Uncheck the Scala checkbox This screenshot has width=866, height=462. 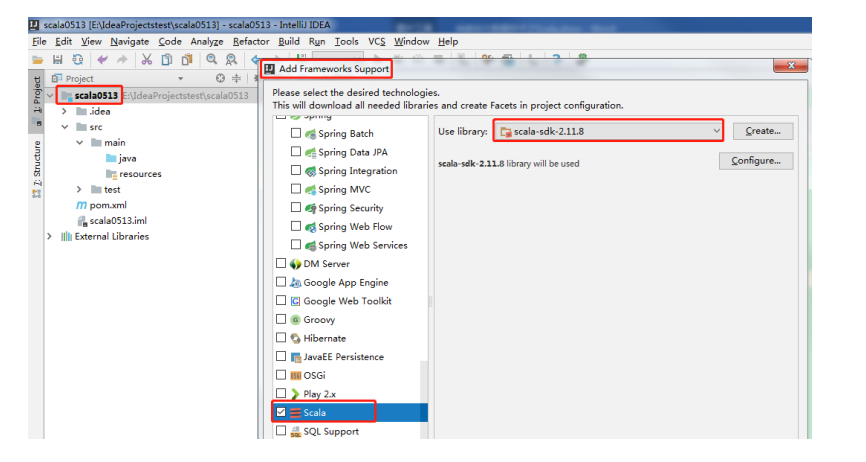(x=281, y=412)
